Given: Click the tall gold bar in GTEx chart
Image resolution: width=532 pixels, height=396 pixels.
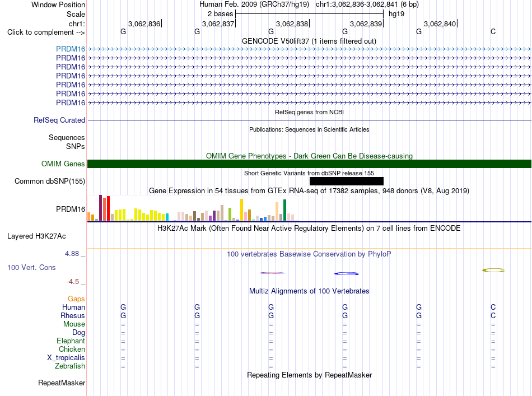Looking at the screenshot, I should pyautogui.click(x=241, y=209).
